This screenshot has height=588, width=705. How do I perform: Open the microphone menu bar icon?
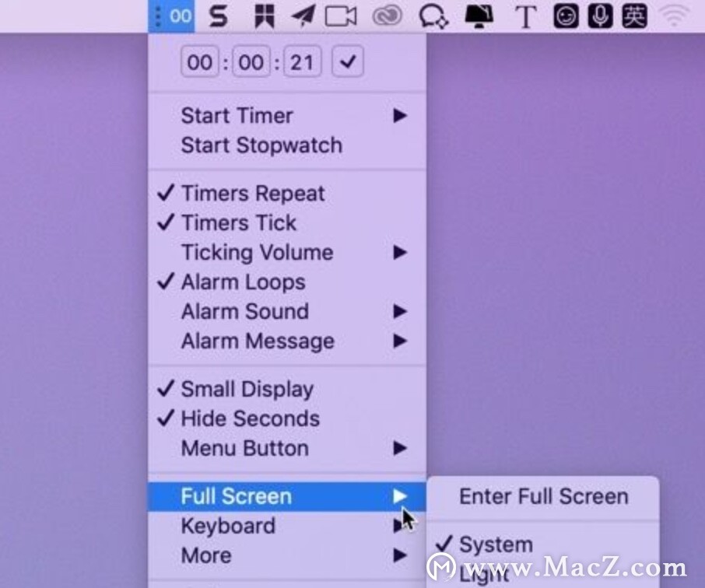[x=600, y=16]
